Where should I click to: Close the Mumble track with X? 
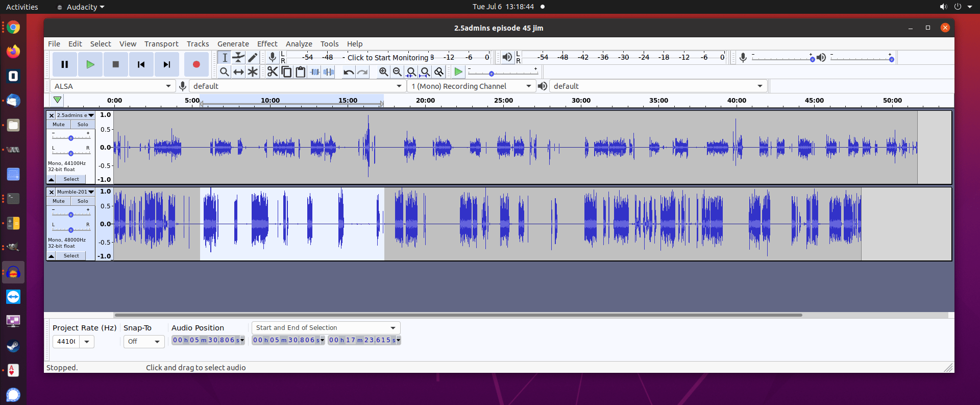click(x=51, y=192)
